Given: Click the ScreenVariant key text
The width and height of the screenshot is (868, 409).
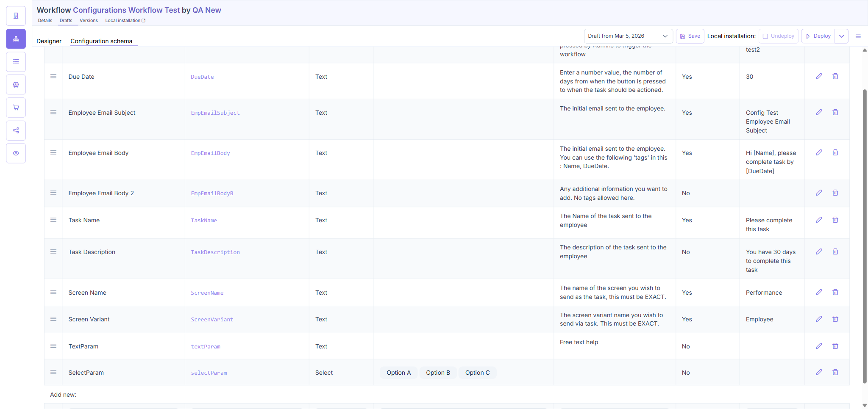Looking at the screenshot, I should point(212,319).
